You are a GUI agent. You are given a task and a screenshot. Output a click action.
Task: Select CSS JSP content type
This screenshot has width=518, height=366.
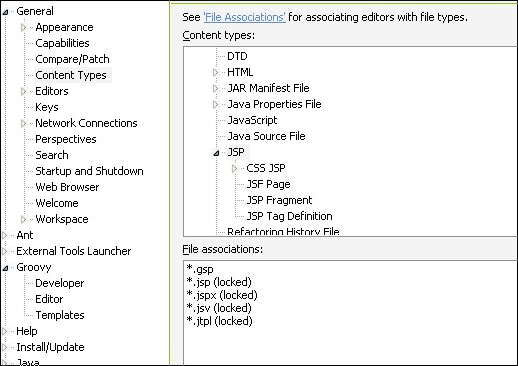coord(266,168)
